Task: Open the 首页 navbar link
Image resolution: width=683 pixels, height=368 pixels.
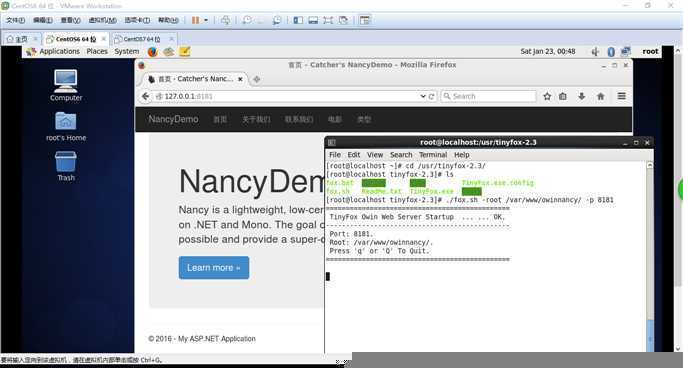Action: (220, 119)
